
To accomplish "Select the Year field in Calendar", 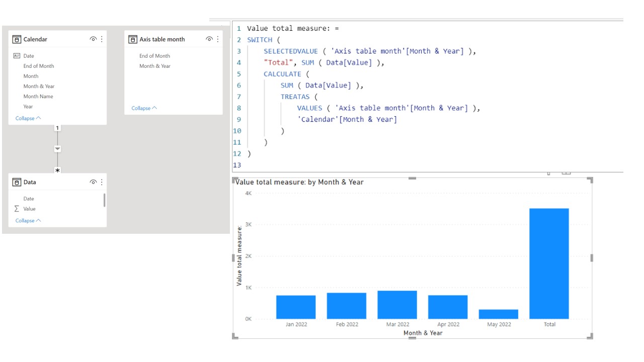I will click(x=28, y=106).
